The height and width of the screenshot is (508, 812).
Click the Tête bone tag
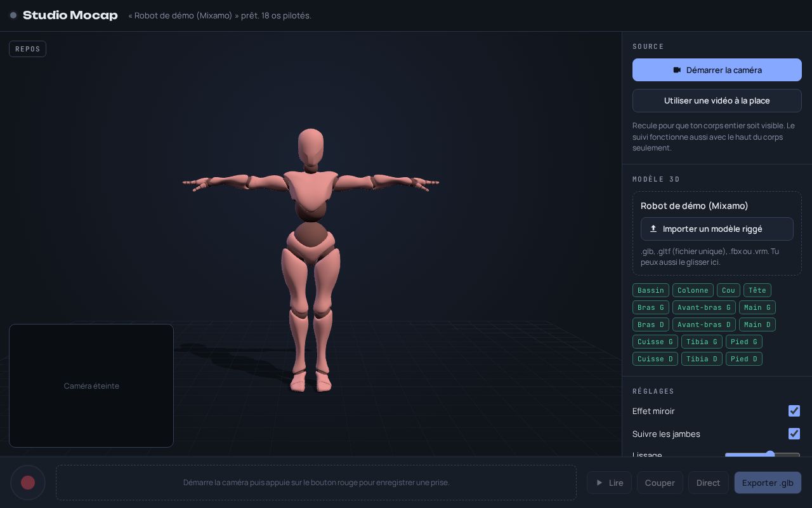pyautogui.click(x=757, y=290)
